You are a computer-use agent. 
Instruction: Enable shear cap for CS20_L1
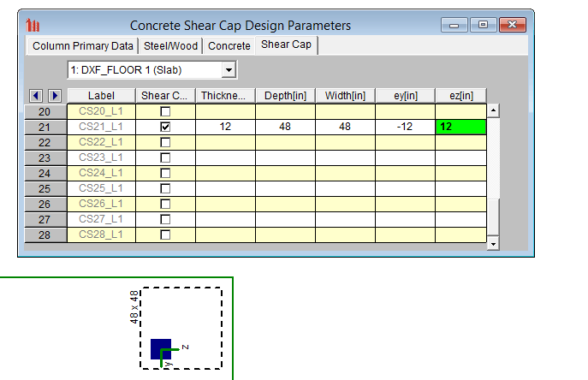pos(165,111)
